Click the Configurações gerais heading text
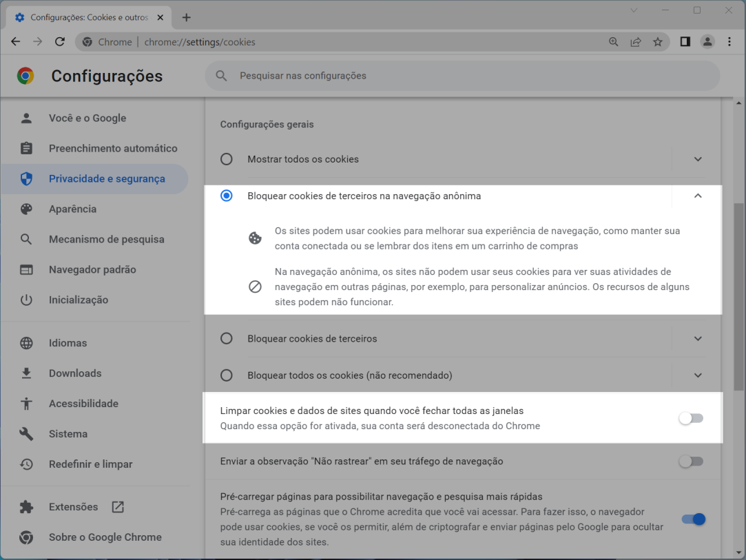Image resolution: width=746 pixels, height=560 pixels. tap(267, 124)
